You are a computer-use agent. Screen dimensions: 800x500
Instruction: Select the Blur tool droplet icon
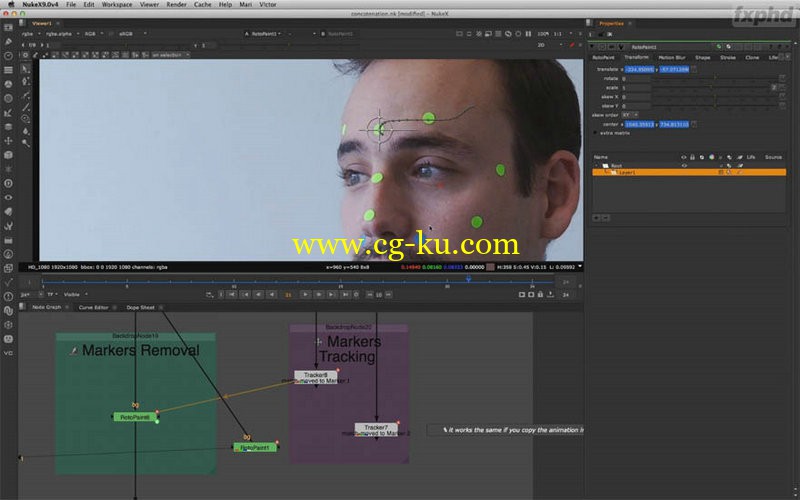(x=26, y=131)
